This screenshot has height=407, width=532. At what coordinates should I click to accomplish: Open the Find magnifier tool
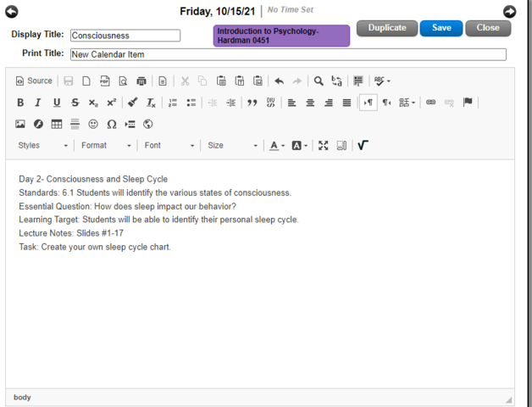(x=319, y=81)
